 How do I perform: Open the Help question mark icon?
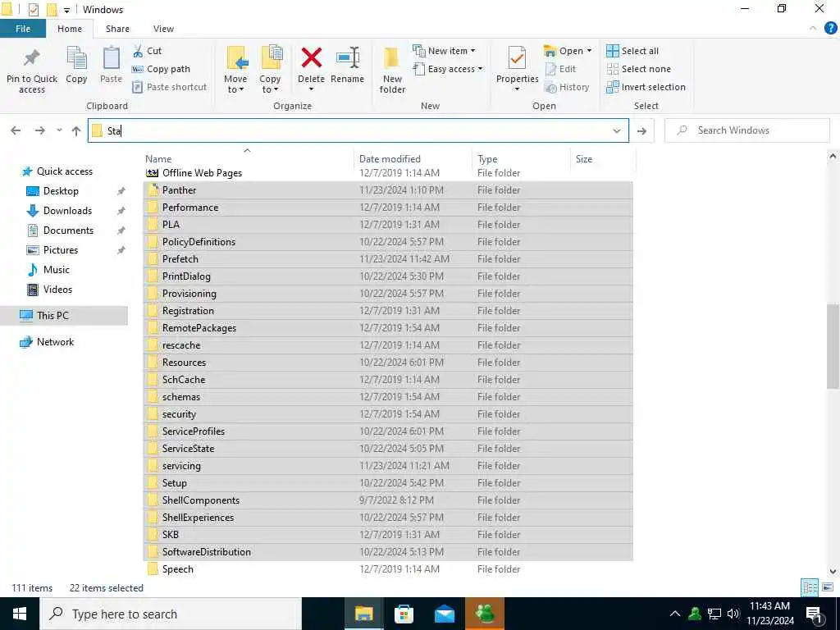(830, 29)
